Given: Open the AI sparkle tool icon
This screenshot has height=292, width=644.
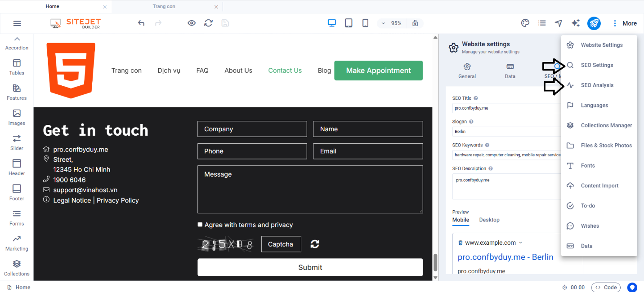Looking at the screenshot, I should pyautogui.click(x=575, y=23).
